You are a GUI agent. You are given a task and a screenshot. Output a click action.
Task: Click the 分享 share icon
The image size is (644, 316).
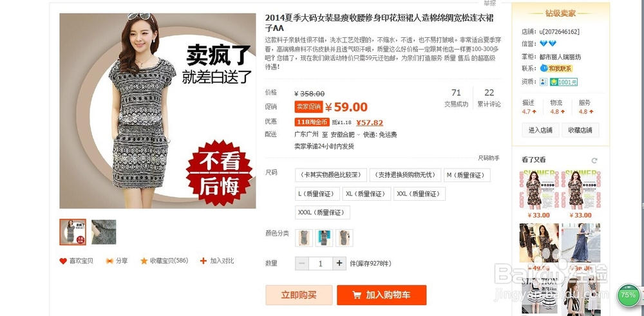point(109,261)
